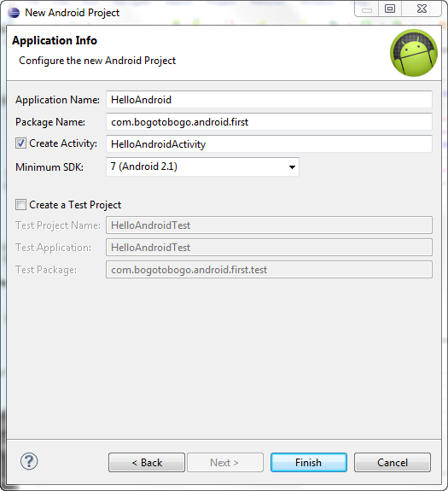Go to previous page with Back button
This screenshot has height=491, width=448.
tap(147, 462)
